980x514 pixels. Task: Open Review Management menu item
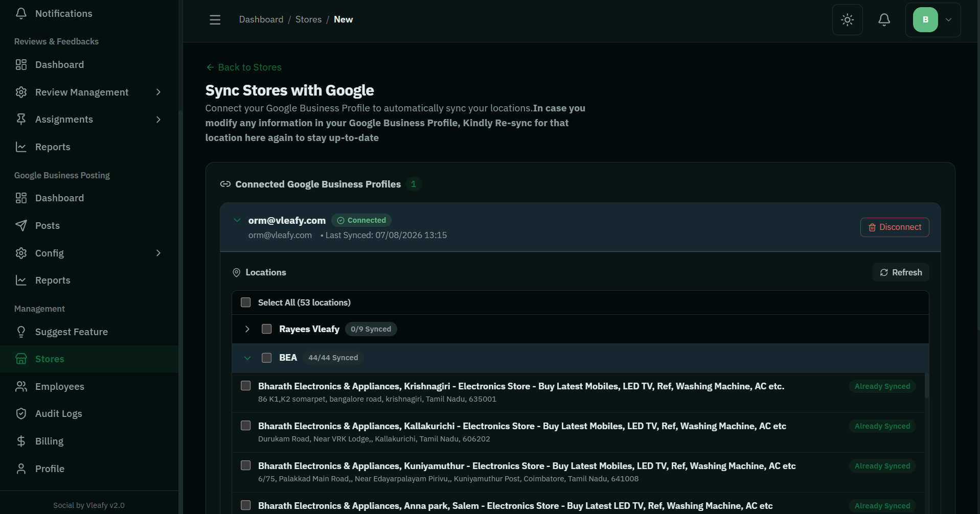89,92
